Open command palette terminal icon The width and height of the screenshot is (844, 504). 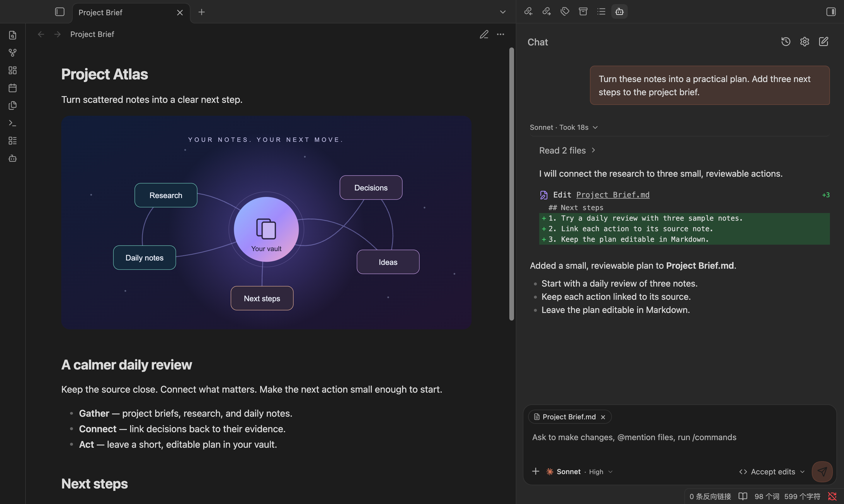coord(13,123)
